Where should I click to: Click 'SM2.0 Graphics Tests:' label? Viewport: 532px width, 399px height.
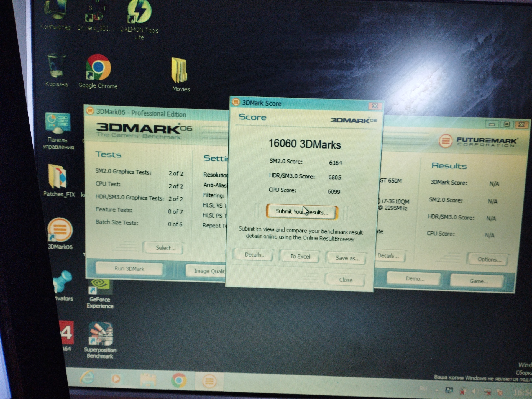[123, 172]
